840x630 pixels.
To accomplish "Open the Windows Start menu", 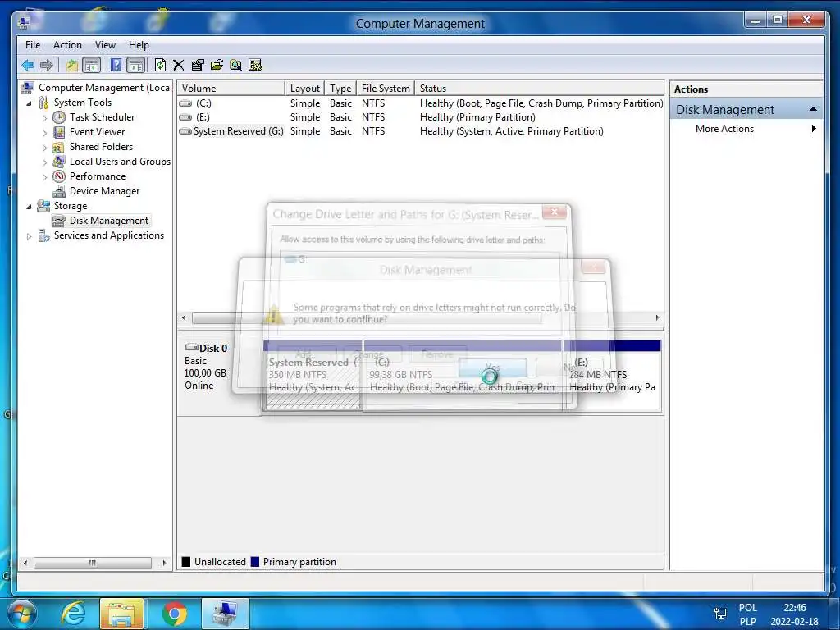I will point(22,614).
